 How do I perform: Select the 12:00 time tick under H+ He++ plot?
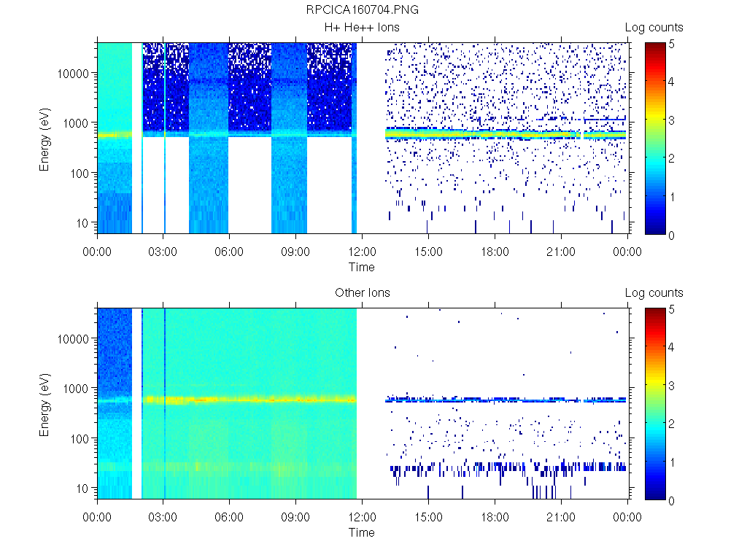[362, 252]
